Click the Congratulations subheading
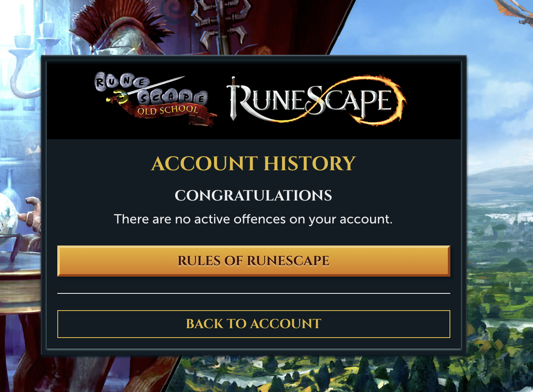The image size is (533, 392). click(x=253, y=196)
